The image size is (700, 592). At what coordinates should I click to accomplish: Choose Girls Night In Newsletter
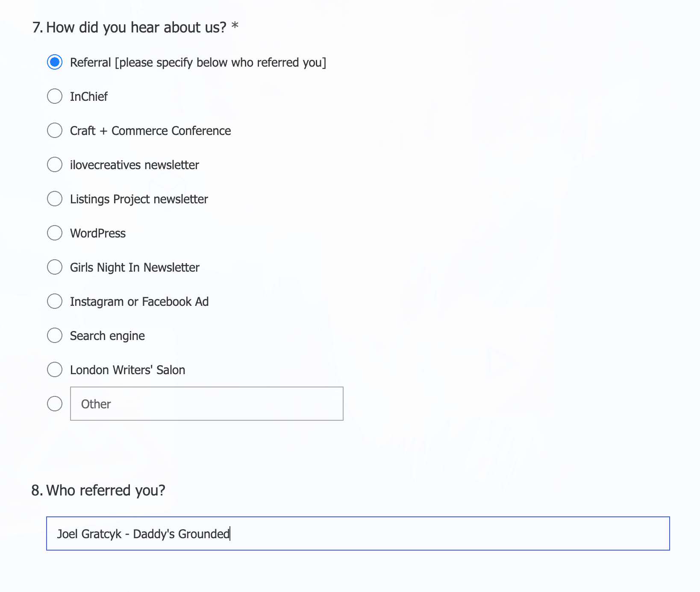pyautogui.click(x=55, y=267)
